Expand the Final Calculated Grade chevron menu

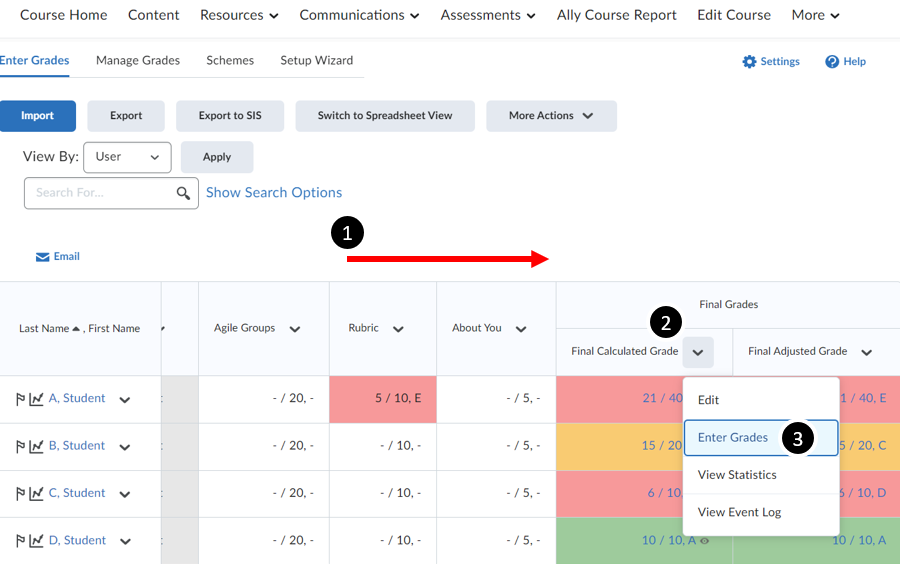[698, 352]
